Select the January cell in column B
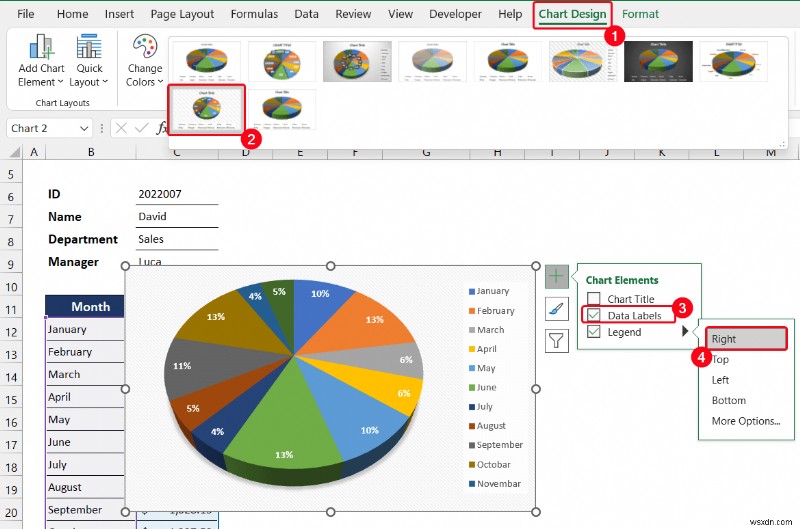The width and height of the screenshot is (800, 529). [85, 329]
